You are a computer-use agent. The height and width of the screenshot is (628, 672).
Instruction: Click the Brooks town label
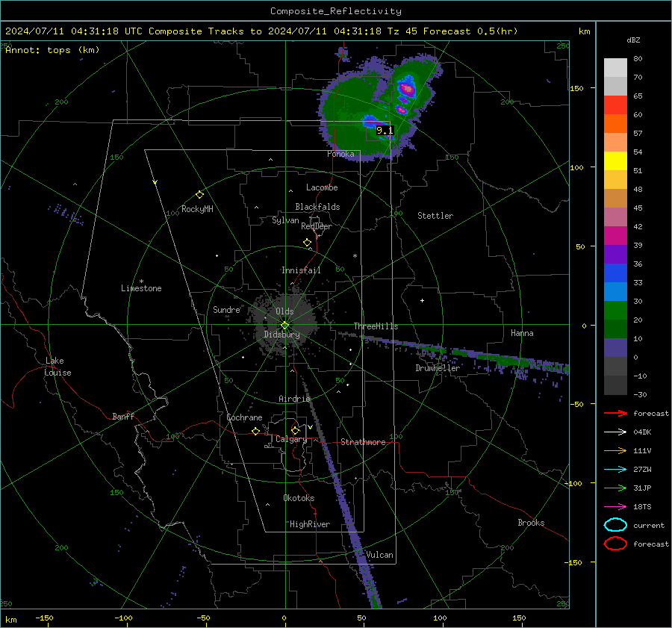point(531,523)
